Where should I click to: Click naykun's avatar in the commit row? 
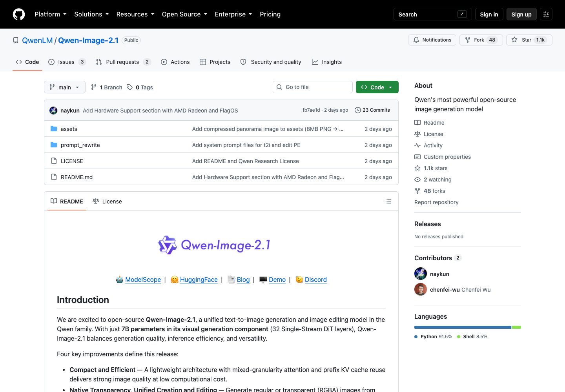[x=53, y=111]
